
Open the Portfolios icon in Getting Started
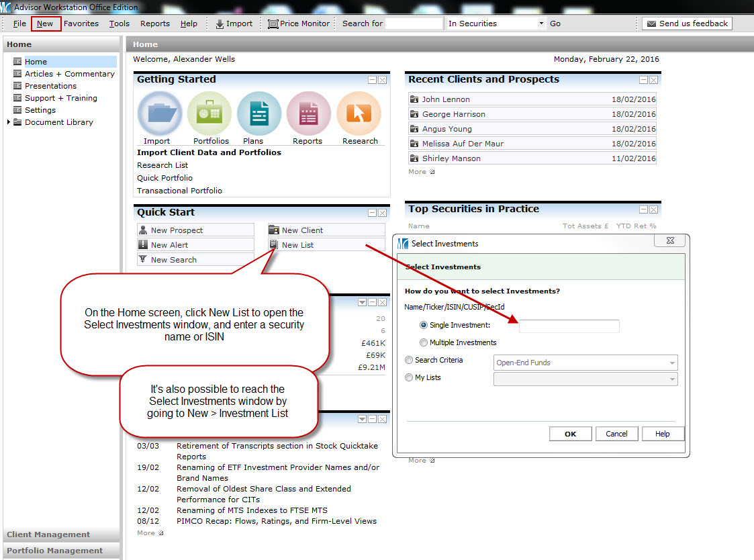click(209, 114)
